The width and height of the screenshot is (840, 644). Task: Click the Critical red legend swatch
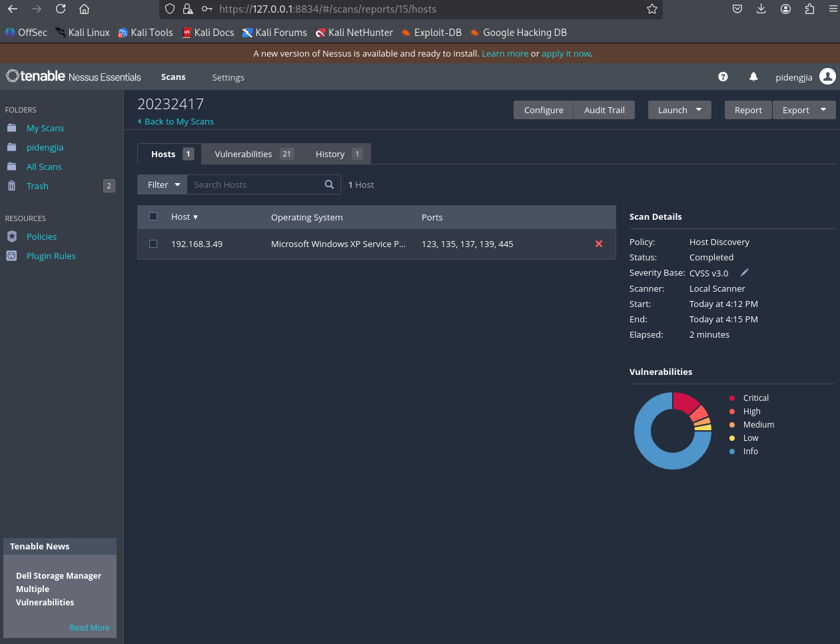point(732,398)
